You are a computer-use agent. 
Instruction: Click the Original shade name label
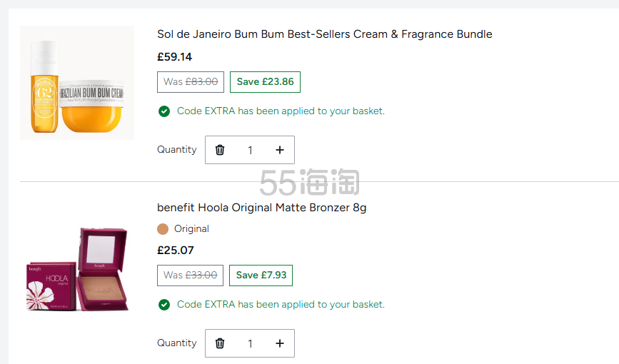coord(191,229)
